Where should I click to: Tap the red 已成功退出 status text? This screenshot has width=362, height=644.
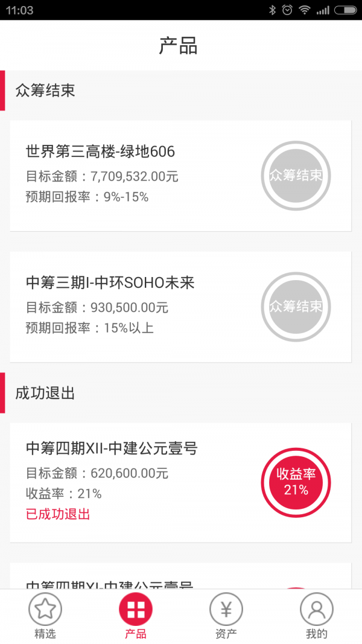(x=58, y=514)
